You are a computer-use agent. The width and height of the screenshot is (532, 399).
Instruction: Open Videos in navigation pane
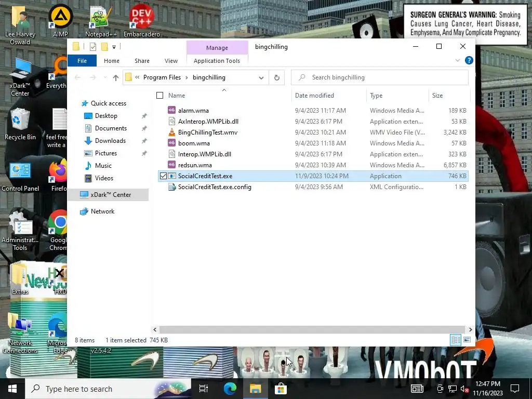point(104,178)
